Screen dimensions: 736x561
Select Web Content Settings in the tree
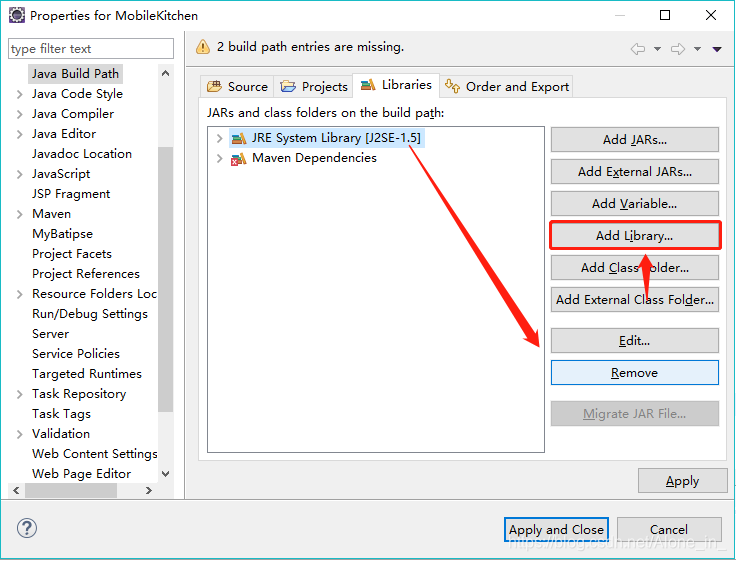(x=94, y=454)
